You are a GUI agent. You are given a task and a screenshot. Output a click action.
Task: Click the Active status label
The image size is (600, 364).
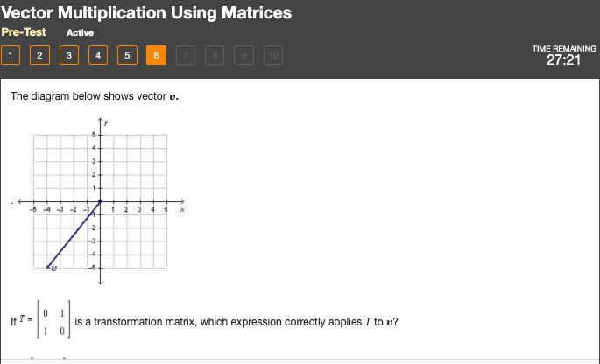click(x=80, y=32)
